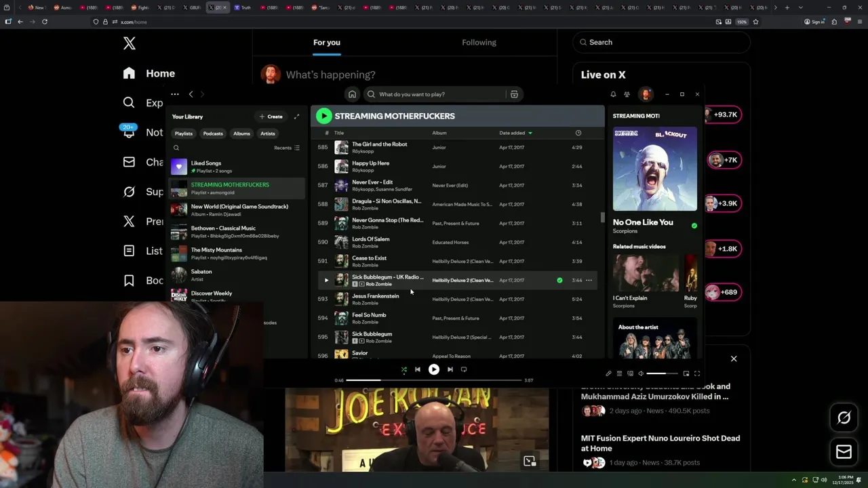
Task: Open Recents sort dropdown in library
Action: pyautogui.click(x=287, y=148)
